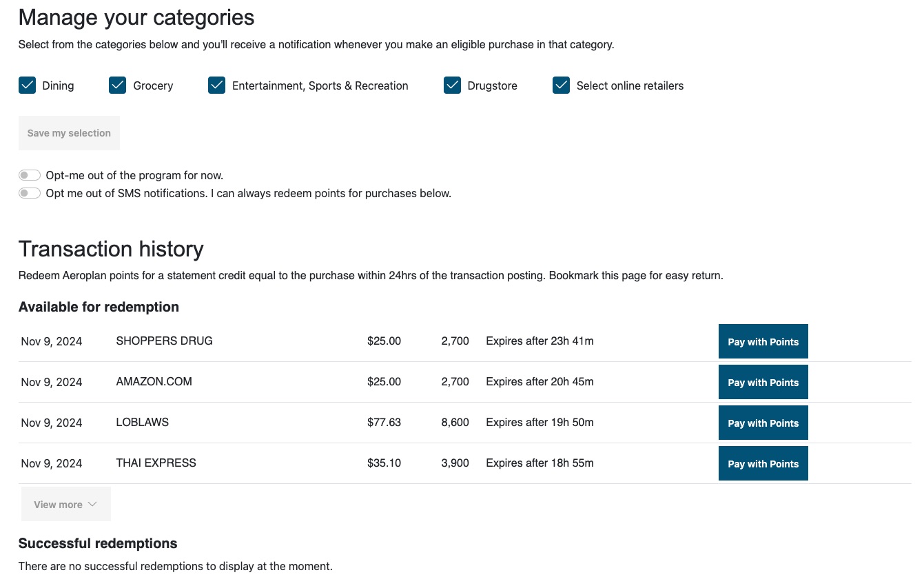Pay with Points for the LOBLAWS transaction
The height and width of the screenshot is (586, 924).
763,422
